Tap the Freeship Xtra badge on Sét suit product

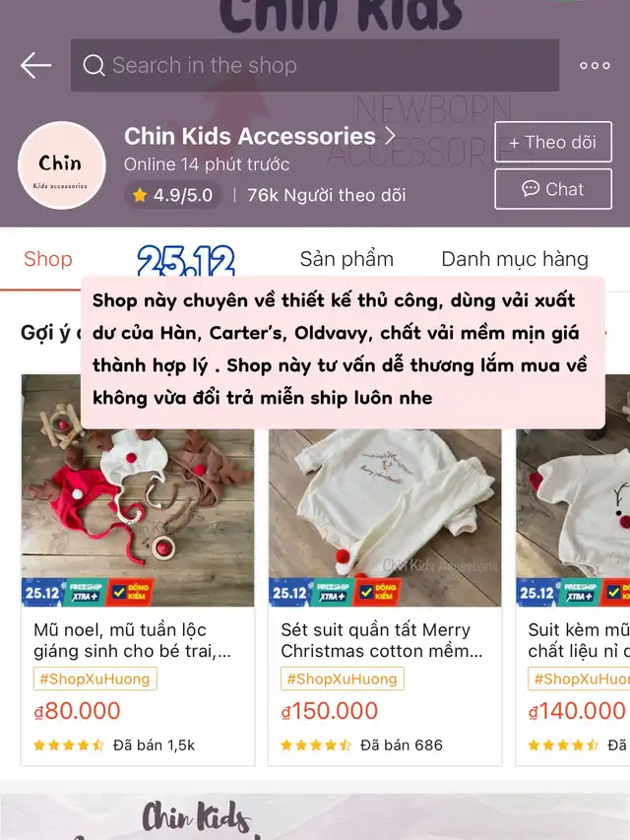click(x=332, y=593)
